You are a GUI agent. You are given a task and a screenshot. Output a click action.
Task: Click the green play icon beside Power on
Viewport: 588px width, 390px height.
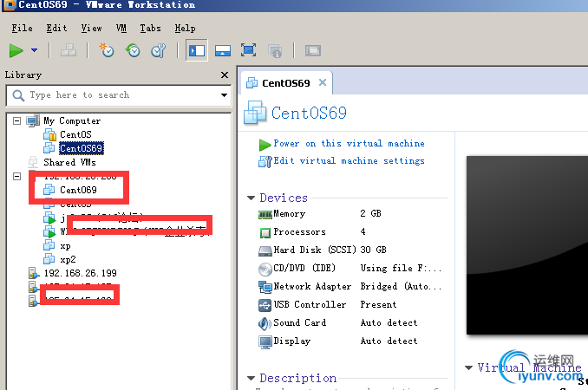tap(265, 144)
